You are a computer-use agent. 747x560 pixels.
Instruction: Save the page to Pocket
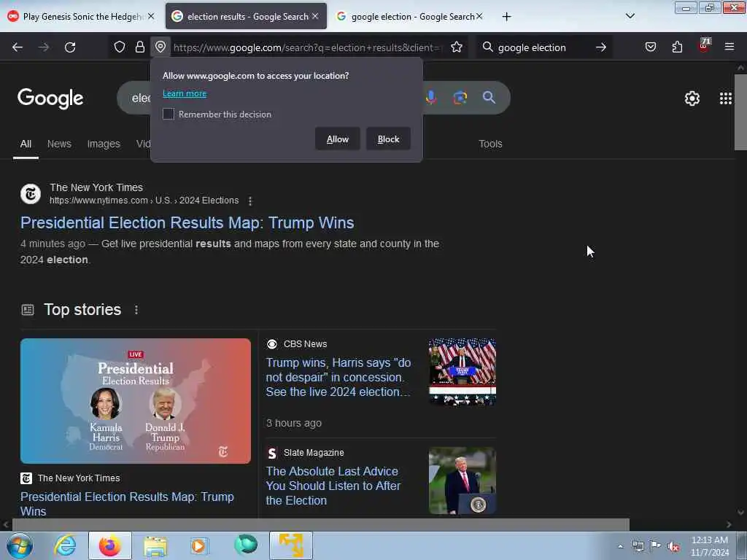[x=650, y=47]
